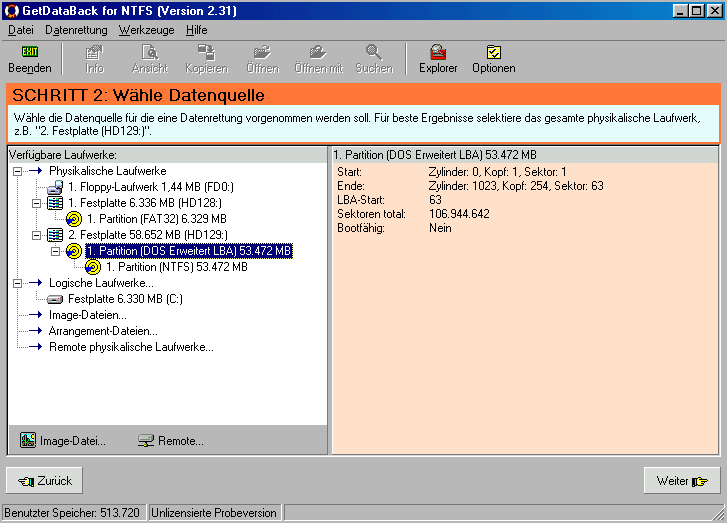Click the Benutzter Speicher status entry
This screenshot has height=523, width=727.
74,513
